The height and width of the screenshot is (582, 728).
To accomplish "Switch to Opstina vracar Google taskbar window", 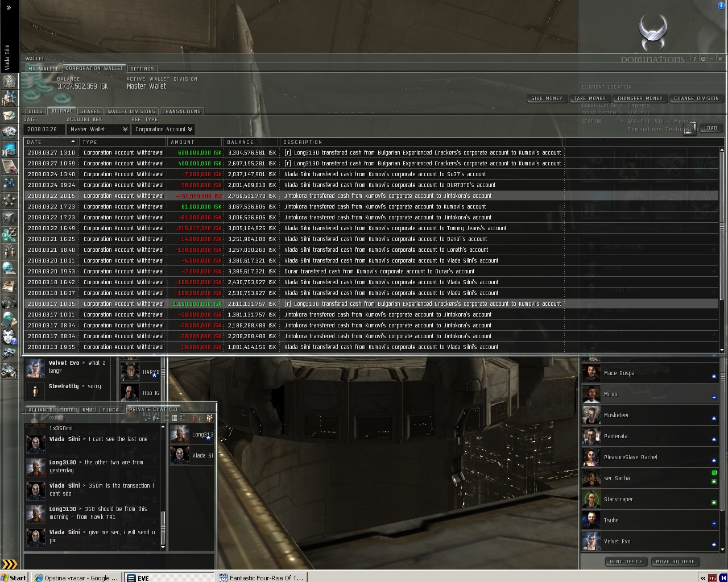I will [x=76, y=577].
